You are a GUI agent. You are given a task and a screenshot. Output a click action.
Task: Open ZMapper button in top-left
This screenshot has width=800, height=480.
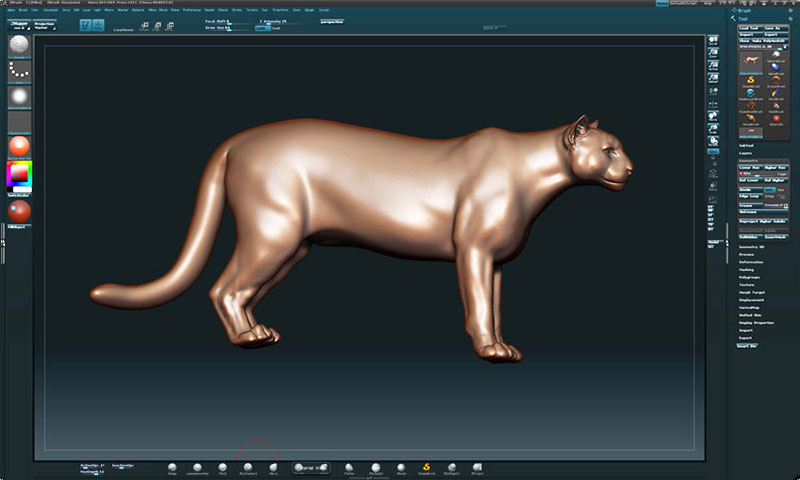[x=19, y=25]
